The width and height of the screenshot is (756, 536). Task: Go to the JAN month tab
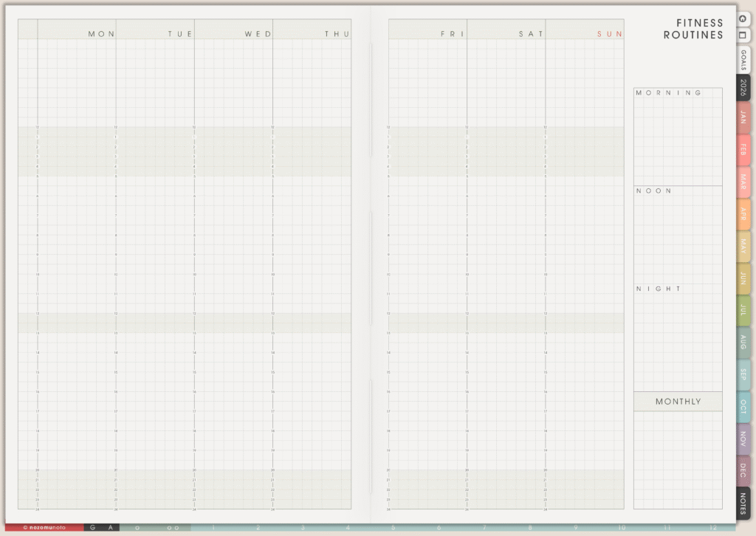coord(743,117)
